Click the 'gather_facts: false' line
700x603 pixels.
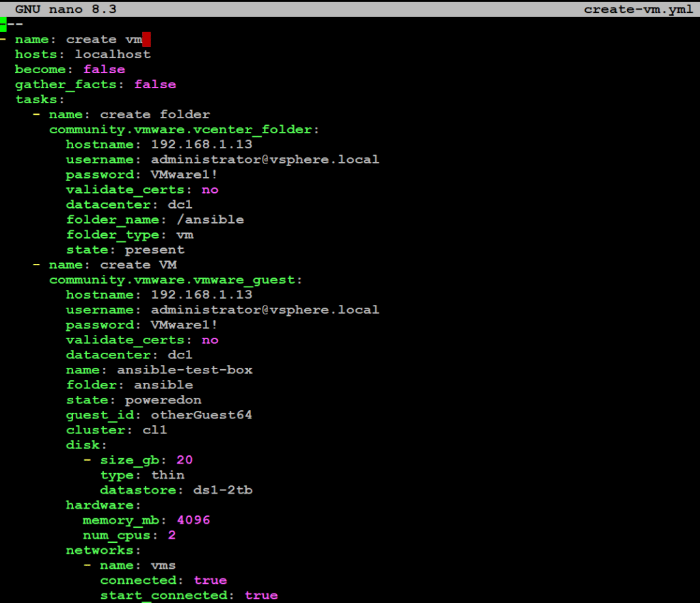[96, 84]
